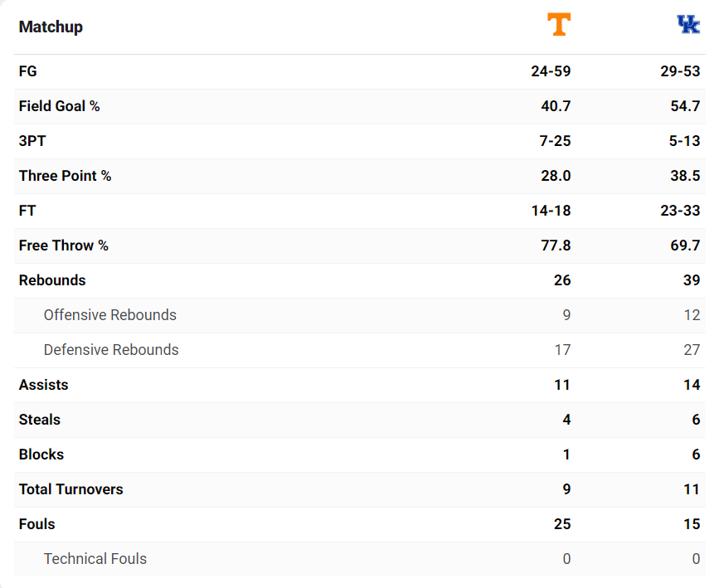
Task: Click the Defensive Rebounds sub-row label
Action: [x=111, y=350]
